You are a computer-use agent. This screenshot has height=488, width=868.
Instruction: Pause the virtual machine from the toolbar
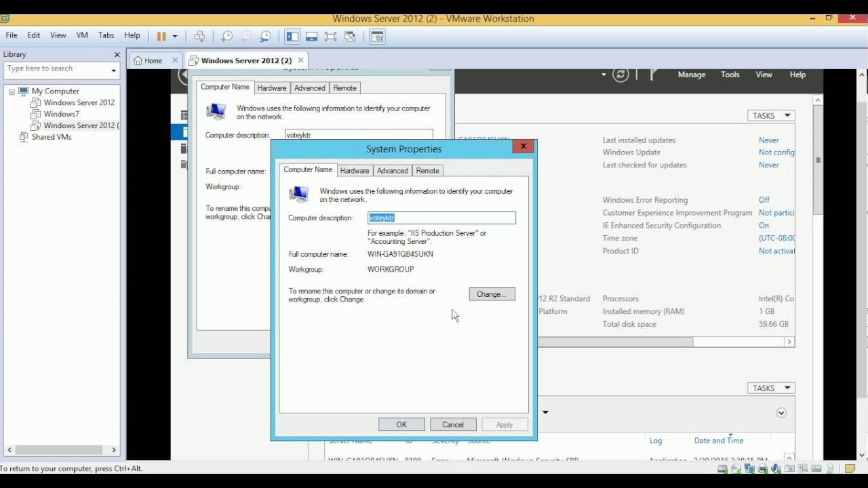161,36
